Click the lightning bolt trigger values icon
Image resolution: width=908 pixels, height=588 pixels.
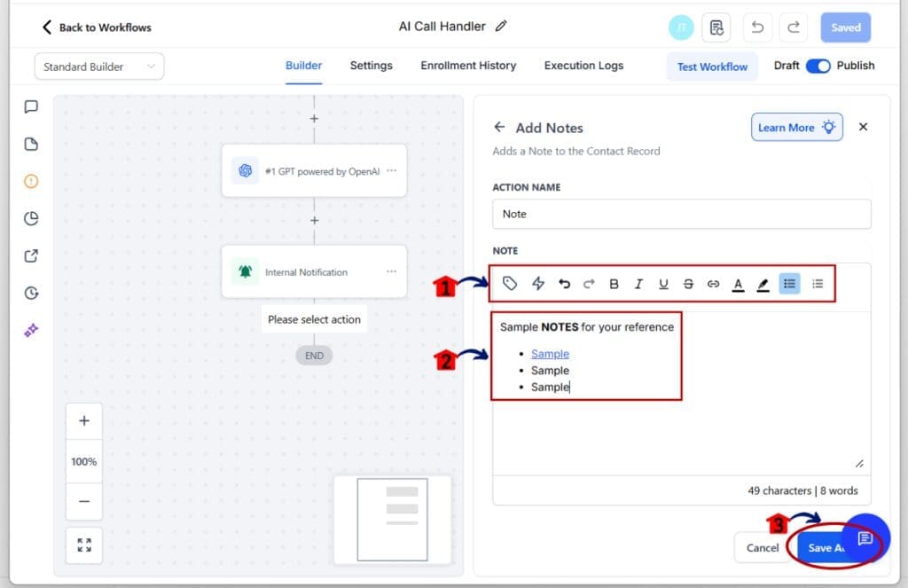(537, 284)
